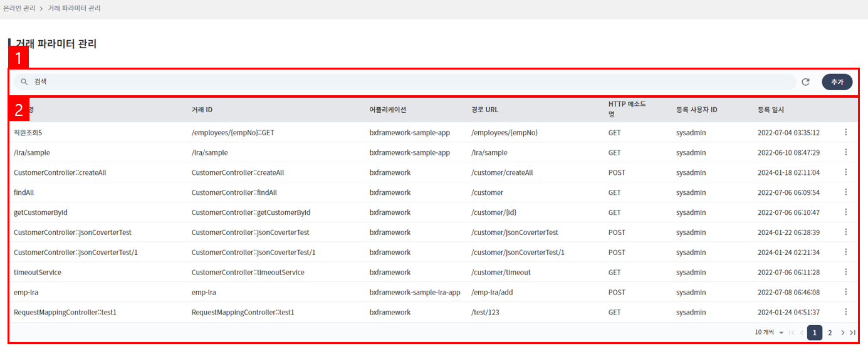The height and width of the screenshot is (354, 868).
Task: Open row actions for CustomerController::createAll
Action: [845, 172]
